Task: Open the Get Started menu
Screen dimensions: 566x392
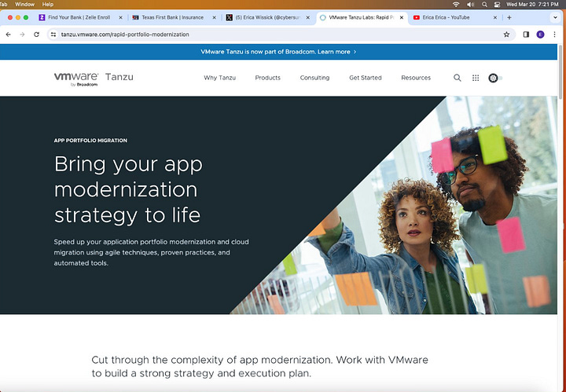Action: (x=366, y=78)
